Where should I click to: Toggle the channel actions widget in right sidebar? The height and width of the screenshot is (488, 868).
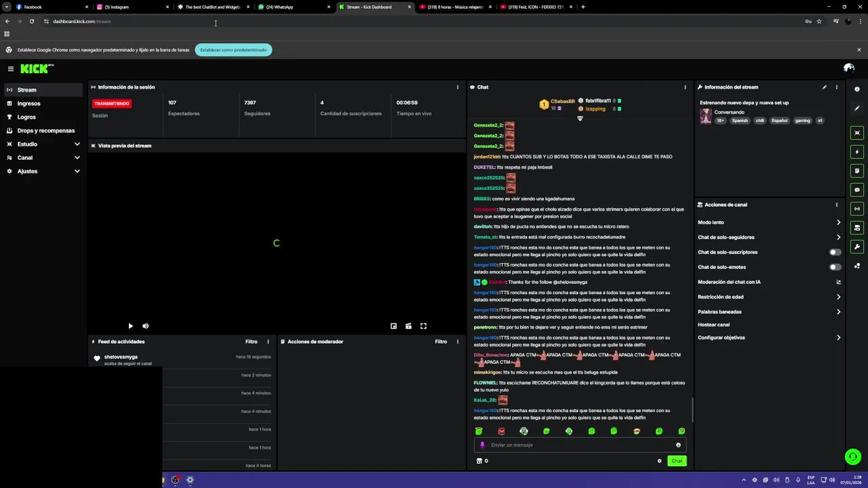point(857,228)
